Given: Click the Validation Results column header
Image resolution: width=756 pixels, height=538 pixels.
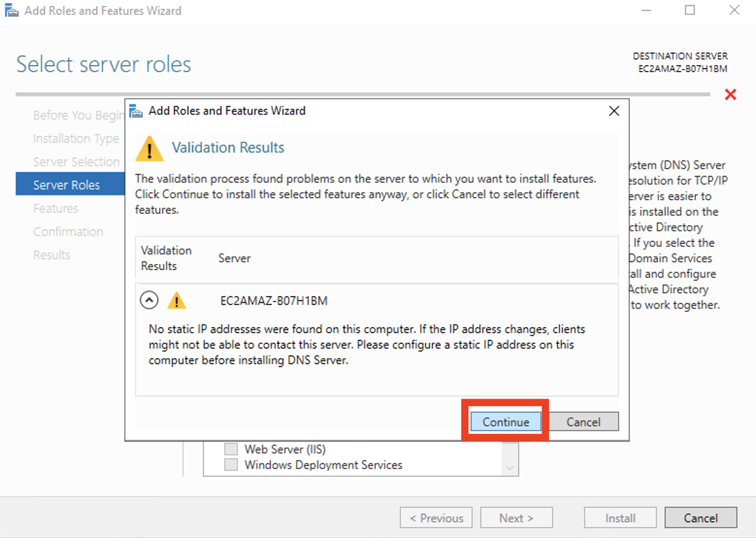Looking at the screenshot, I should pos(166,258).
